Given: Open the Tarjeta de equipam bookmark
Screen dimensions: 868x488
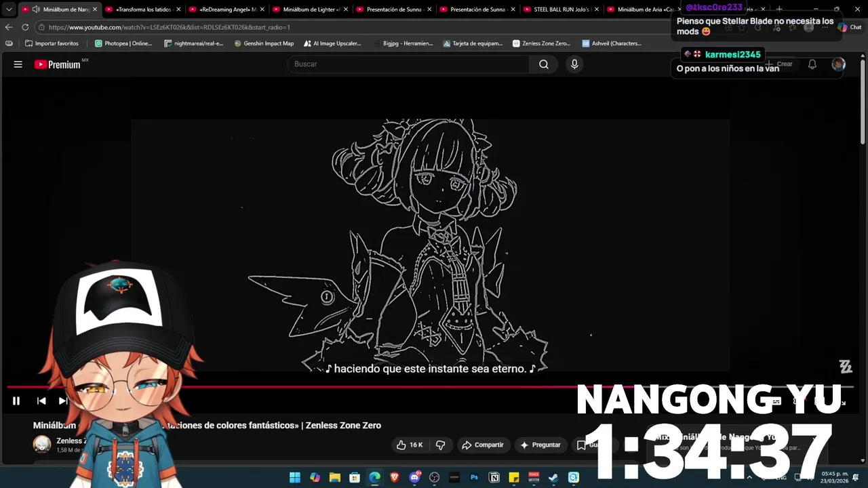Looking at the screenshot, I should coord(473,43).
